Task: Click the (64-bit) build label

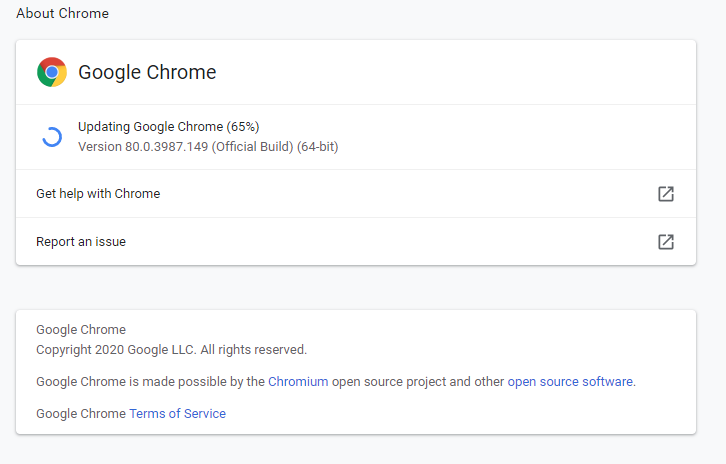Action: coord(317,147)
